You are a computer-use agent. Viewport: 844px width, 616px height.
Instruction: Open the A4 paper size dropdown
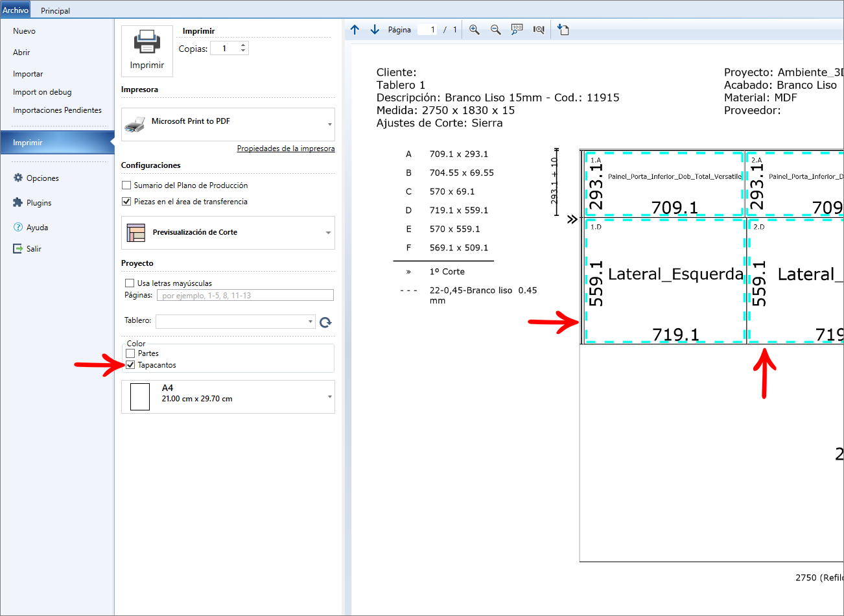pos(228,397)
